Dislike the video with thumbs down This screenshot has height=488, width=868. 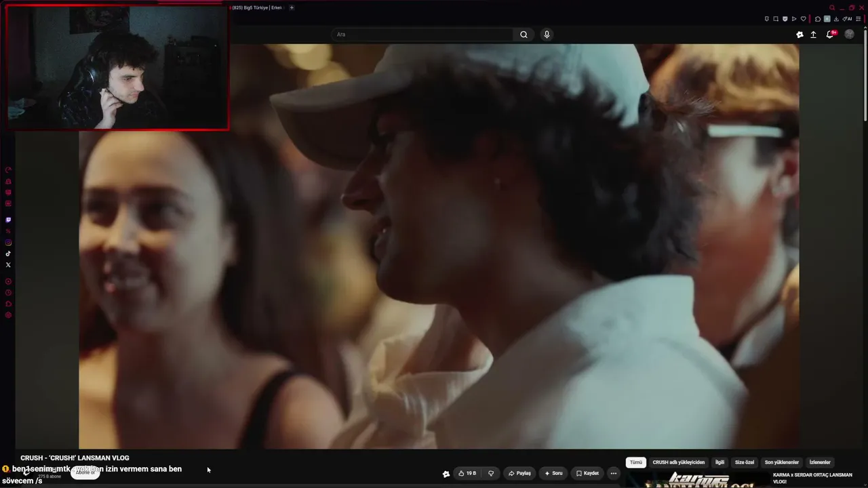491,473
